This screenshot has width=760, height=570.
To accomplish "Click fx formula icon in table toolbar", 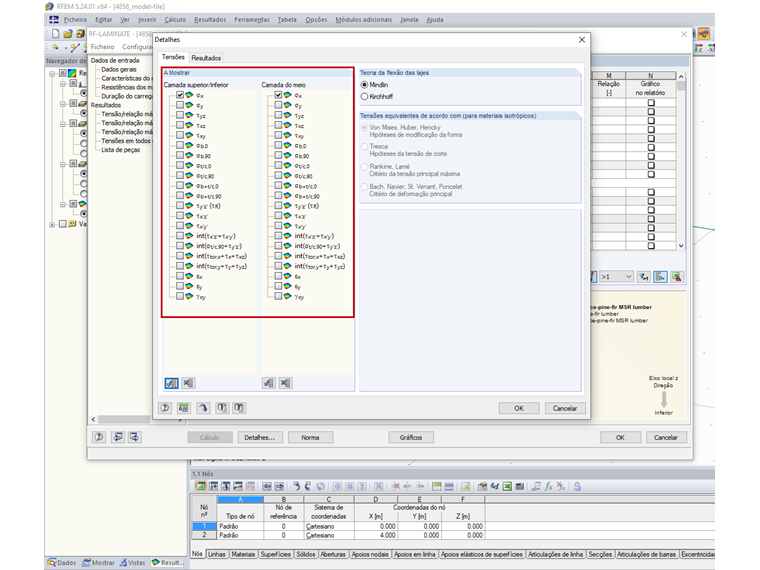I will (x=548, y=486).
